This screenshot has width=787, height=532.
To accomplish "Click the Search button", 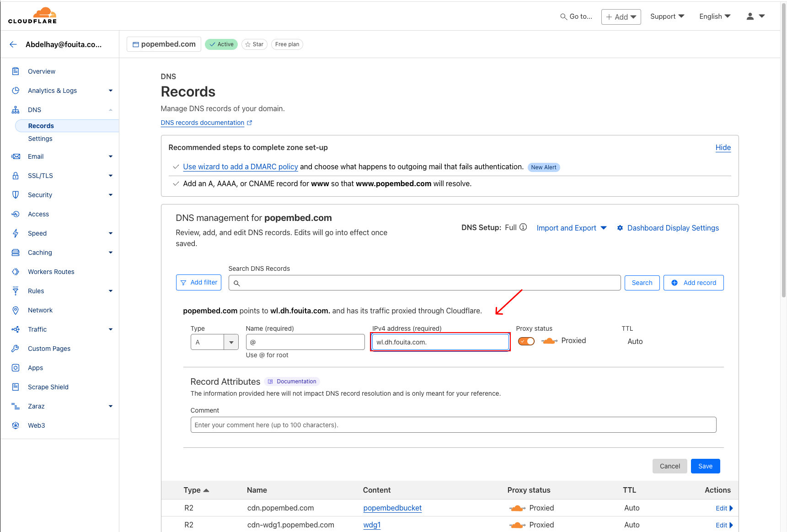I will pos(642,283).
